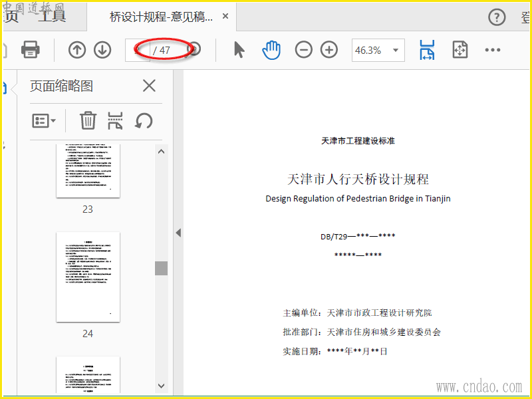532x399 pixels.
Task: Click the page label 24
Action: (x=88, y=334)
